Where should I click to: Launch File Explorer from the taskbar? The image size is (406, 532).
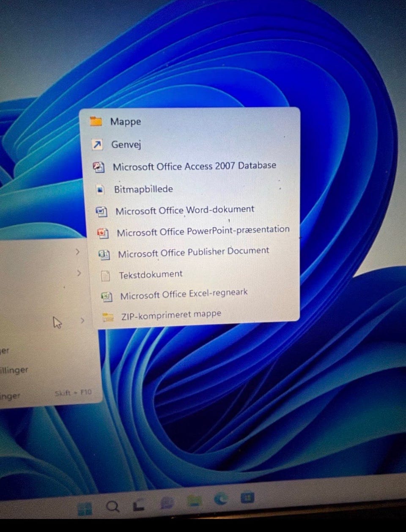(x=194, y=501)
